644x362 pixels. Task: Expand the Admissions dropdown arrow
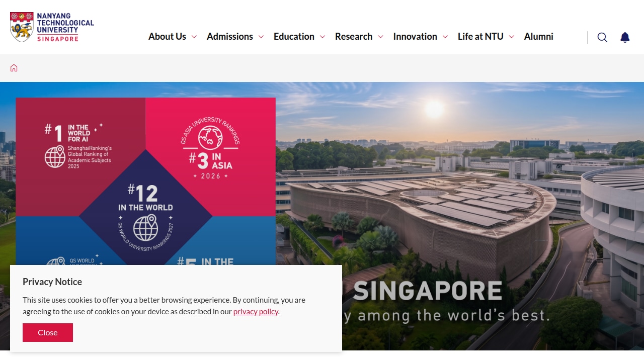tap(261, 37)
